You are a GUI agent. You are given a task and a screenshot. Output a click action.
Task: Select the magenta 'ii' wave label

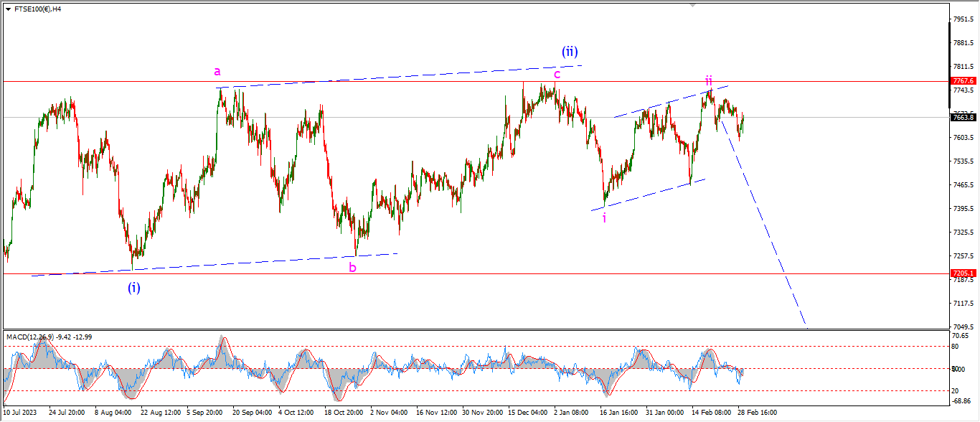tap(708, 80)
